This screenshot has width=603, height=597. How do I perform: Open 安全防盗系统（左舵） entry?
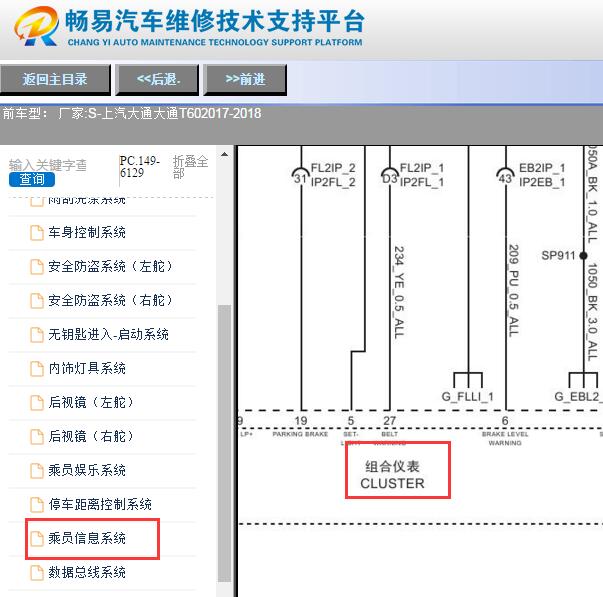click(x=110, y=266)
